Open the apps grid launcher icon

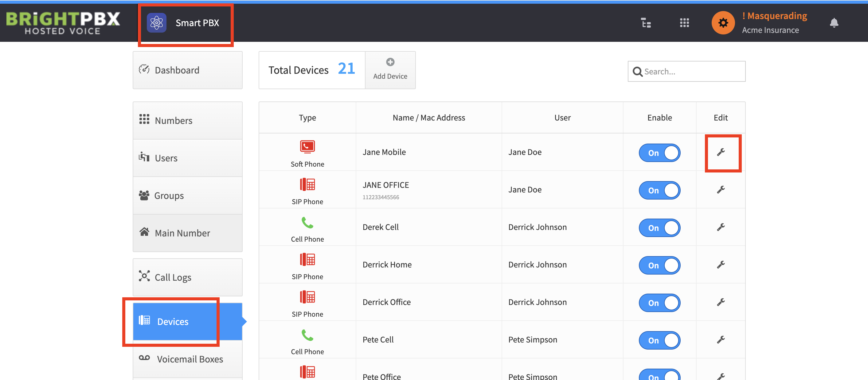coord(684,23)
